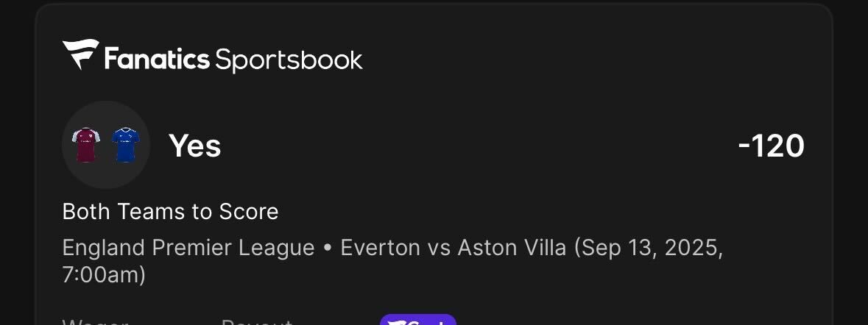Open the Both Teams to Score market
868x325 pixels.
170,211
